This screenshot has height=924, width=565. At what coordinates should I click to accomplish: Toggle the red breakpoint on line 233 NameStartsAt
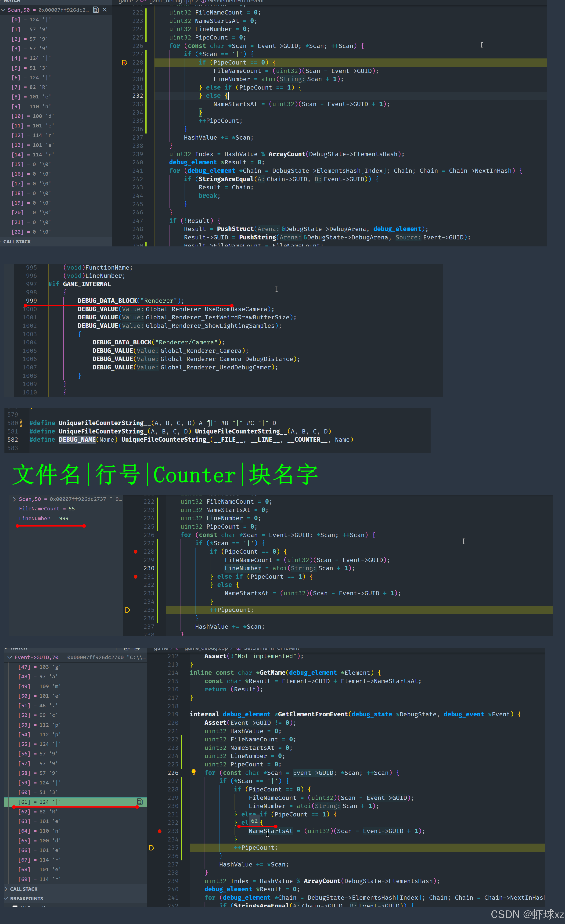pos(160,831)
